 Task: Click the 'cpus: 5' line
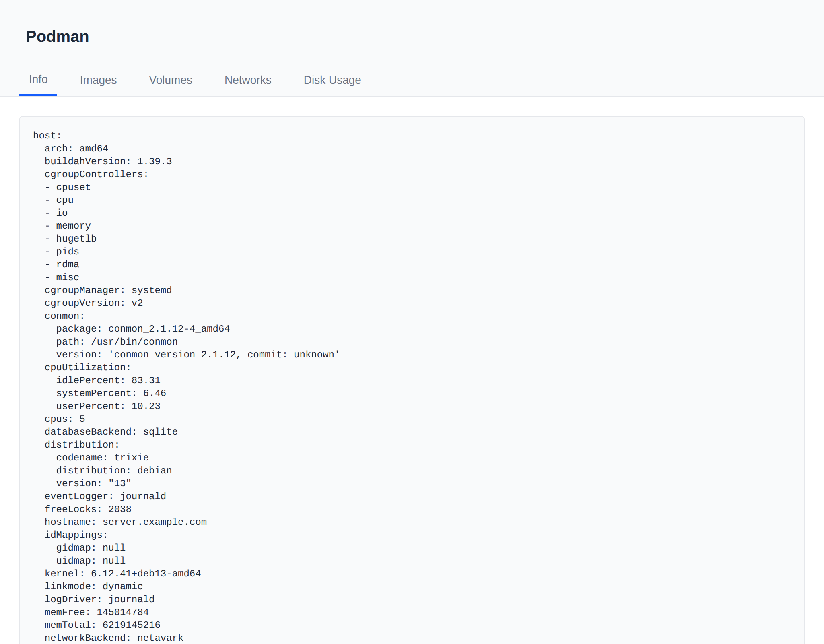click(65, 419)
